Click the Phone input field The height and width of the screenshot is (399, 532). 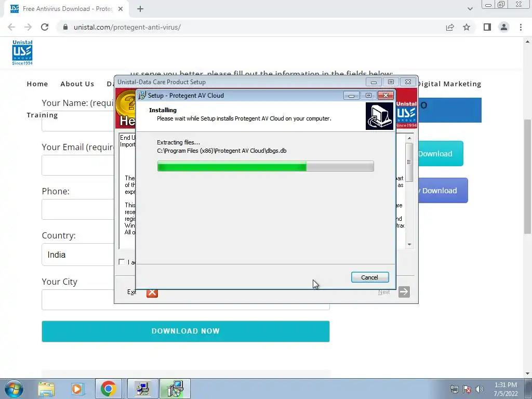click(x=78, y=209)
